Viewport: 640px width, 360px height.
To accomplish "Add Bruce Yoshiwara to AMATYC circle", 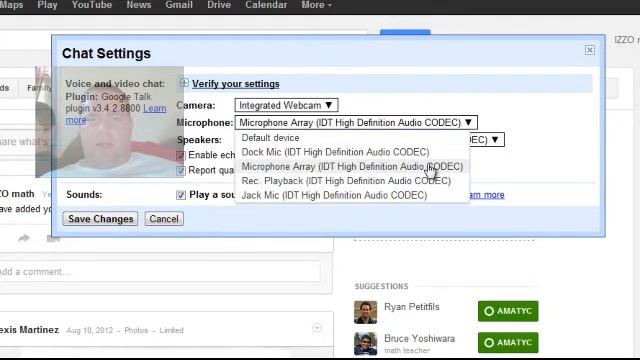I will point(508,342).
